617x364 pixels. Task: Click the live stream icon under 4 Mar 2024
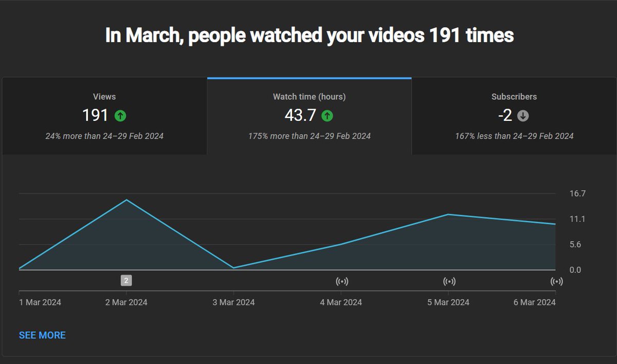tap(342, 281)
